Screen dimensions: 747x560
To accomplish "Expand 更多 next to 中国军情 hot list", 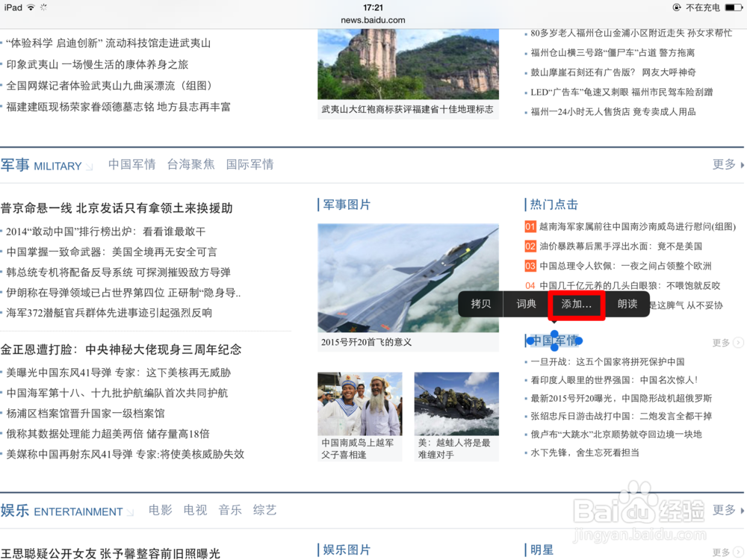I will (x=723, y=342).
